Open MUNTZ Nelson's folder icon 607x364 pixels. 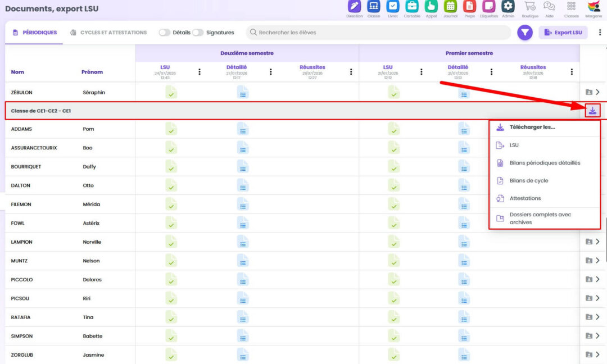589,261
